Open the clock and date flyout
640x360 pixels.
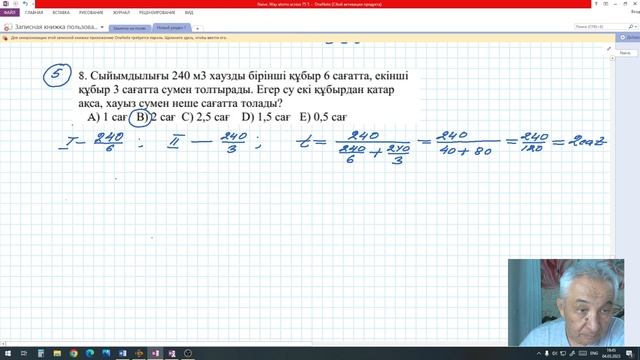(x=611, y=353)
